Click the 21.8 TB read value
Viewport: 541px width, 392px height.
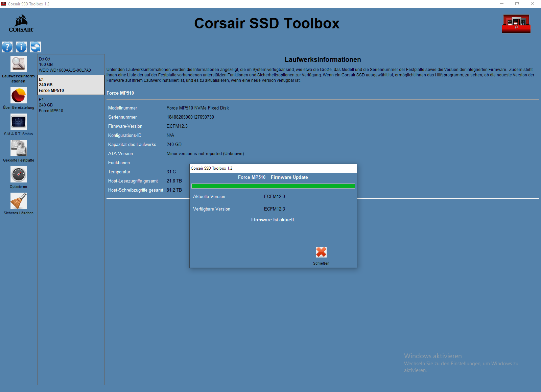click(x=174, y=181)
